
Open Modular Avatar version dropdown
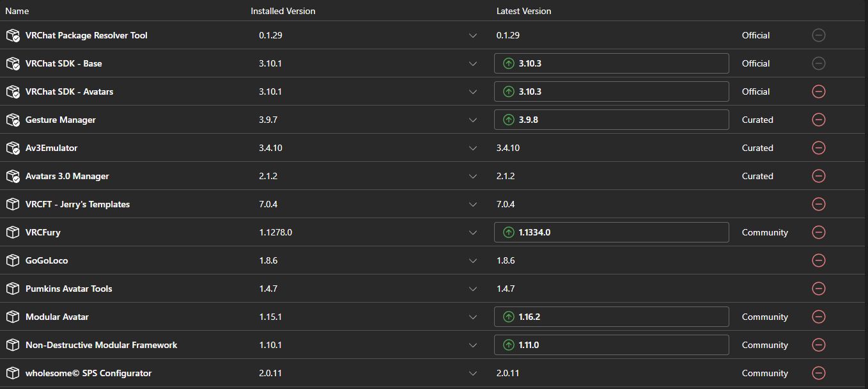[473, 317]
